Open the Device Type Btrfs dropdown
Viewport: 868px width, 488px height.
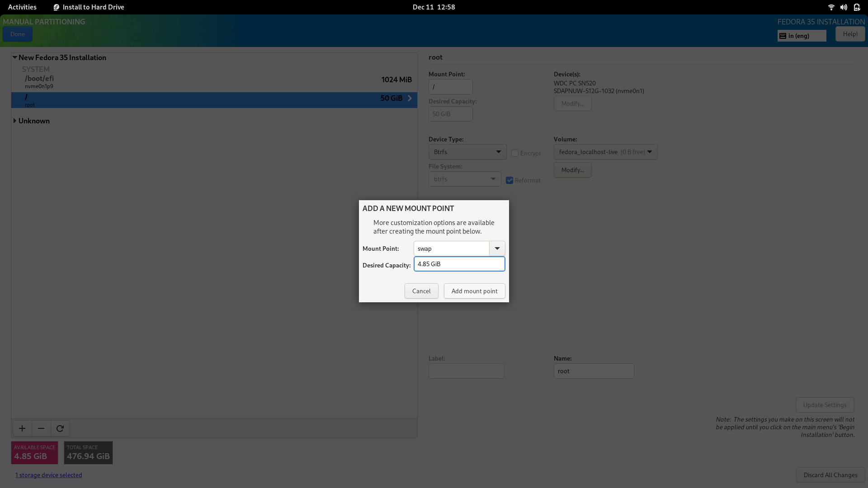[x=467, y=152]
